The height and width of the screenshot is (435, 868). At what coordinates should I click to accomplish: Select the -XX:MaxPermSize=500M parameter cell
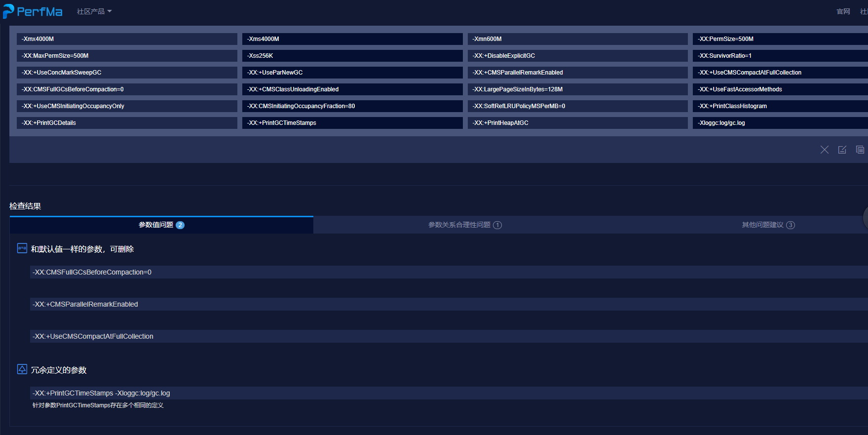127,56
